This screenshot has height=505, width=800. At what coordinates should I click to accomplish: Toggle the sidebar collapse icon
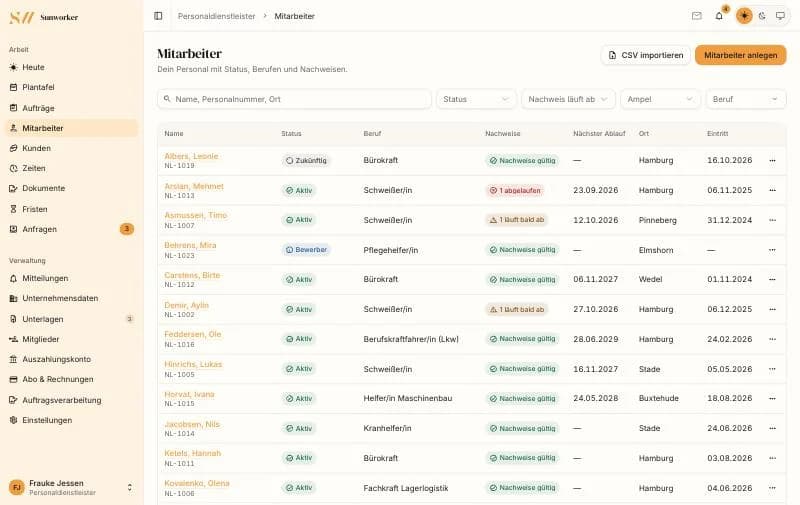click(x=158, y=16)
